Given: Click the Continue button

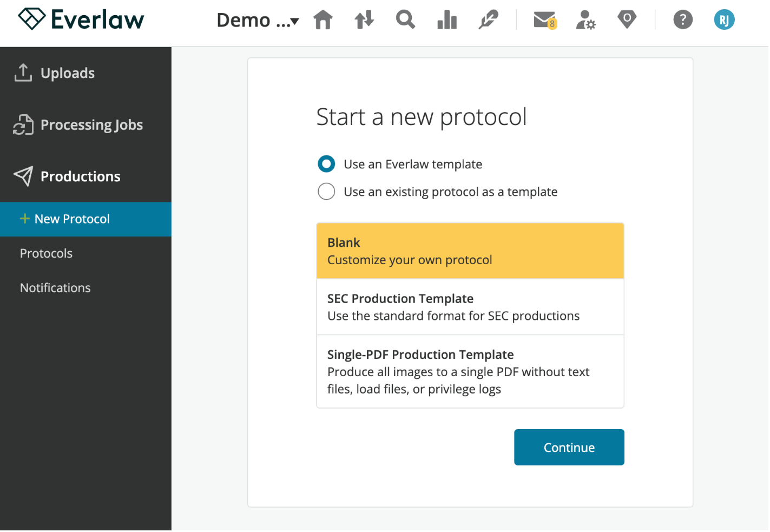Looking at the screenshot, I should coord(569,447).
